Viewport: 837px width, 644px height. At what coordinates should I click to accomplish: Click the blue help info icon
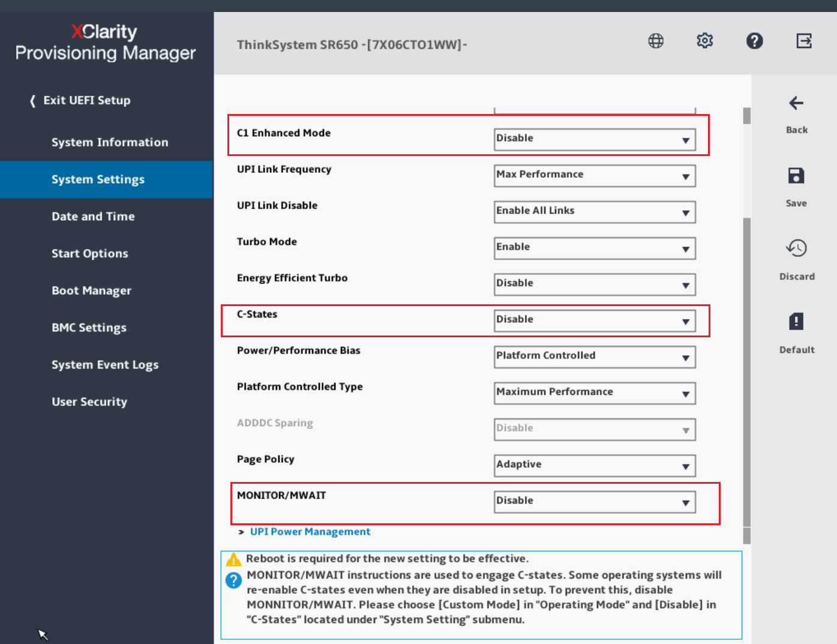click(233, 580)
